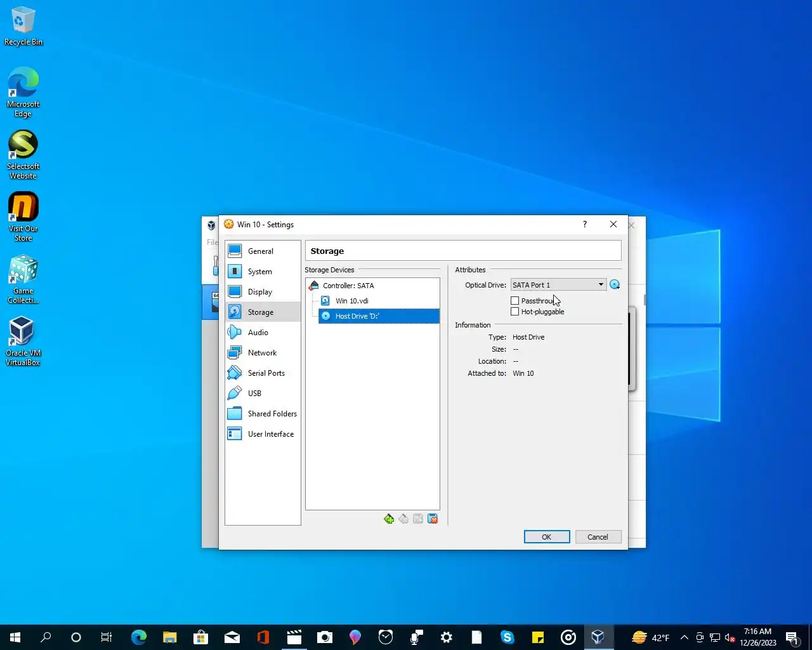Viewport: 812px width, 650px height.
Task: Click the help question mark in the title bar
Action: click(x=585, y=224)
